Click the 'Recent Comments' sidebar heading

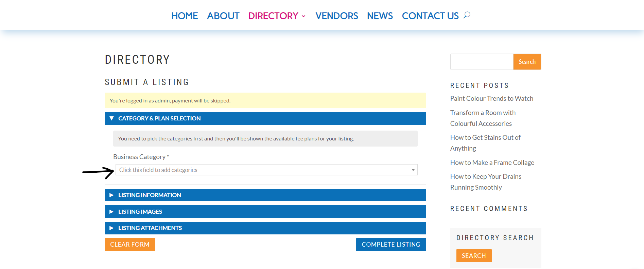(489, 209)
